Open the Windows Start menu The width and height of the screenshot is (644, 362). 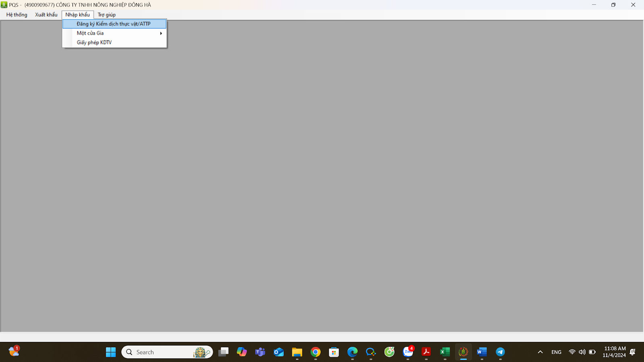click(111, 352)
